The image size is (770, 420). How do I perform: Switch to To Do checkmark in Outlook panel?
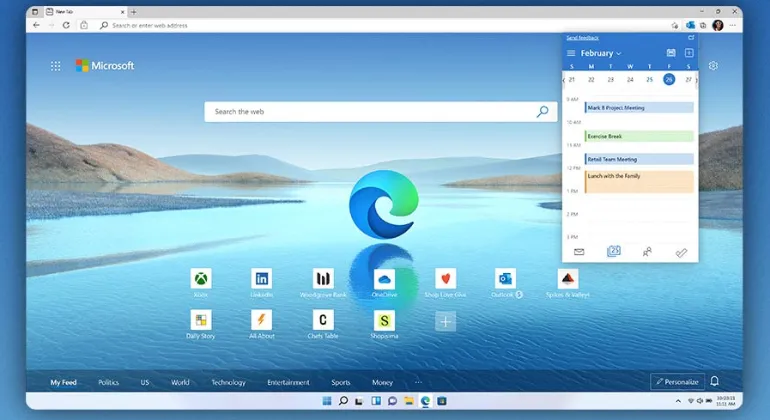coord(681,252)
